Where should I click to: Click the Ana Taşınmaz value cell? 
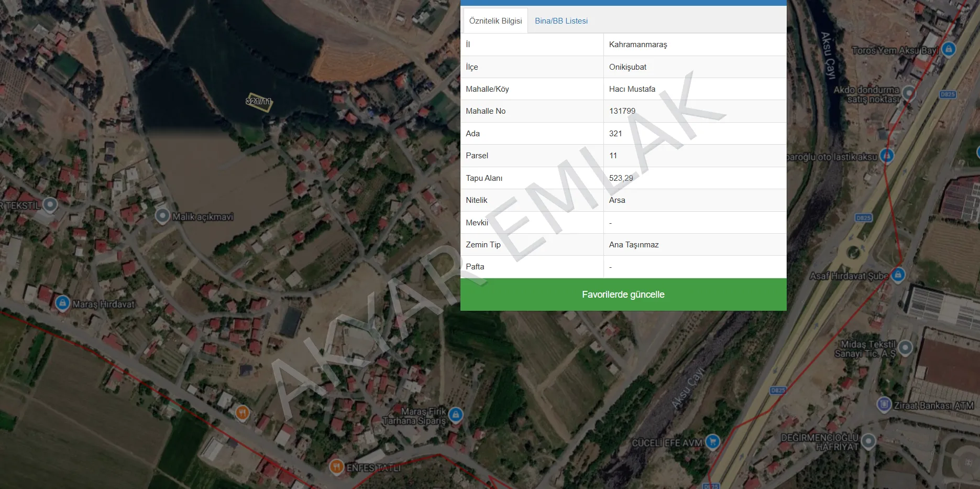tap(695, 245)
